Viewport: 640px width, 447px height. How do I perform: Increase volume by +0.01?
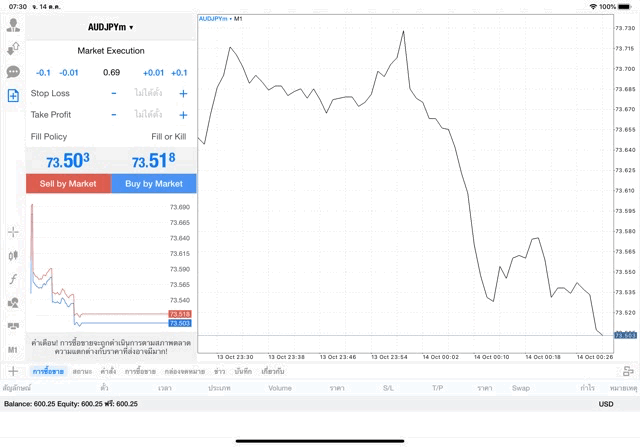pos(153,72)
